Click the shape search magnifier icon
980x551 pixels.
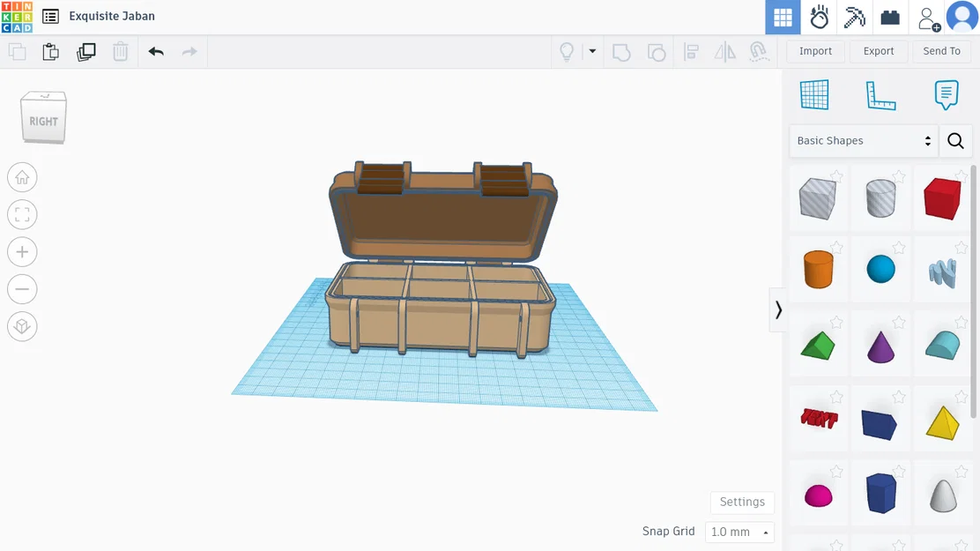coord(955,141)
